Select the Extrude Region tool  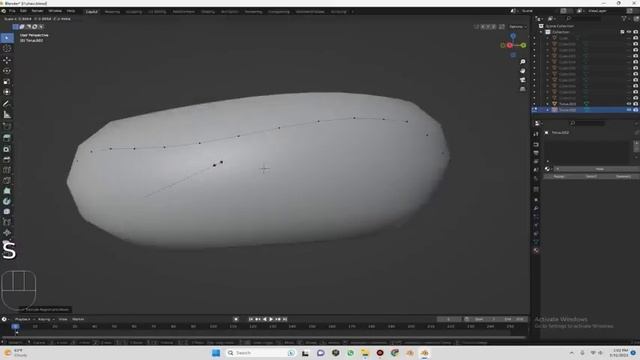7,138
